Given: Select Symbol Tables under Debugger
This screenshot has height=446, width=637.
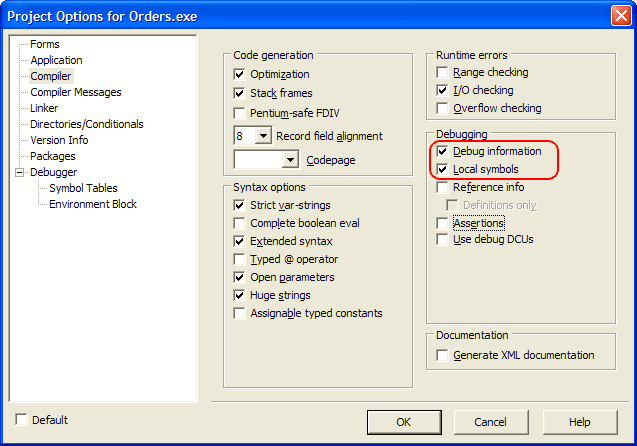Looking at the screenshot, I should click(83, 188).
